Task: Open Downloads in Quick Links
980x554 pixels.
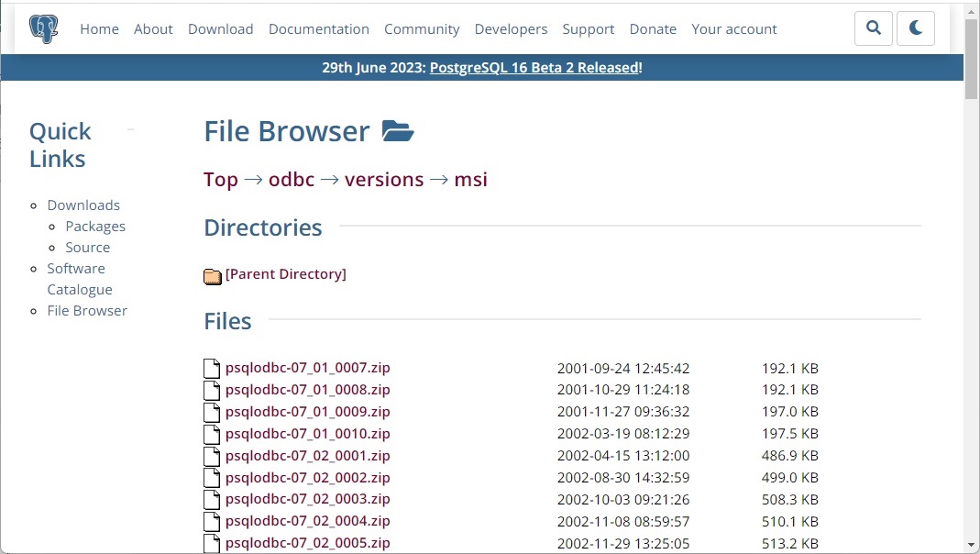Action: coord(83,205)
